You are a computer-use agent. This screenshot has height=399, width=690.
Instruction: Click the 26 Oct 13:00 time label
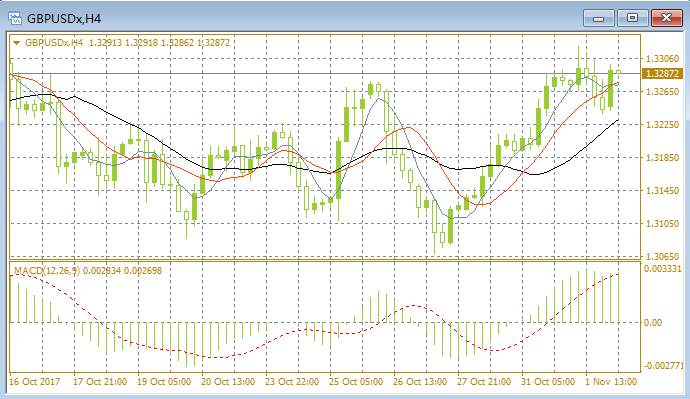pos(420,381)
